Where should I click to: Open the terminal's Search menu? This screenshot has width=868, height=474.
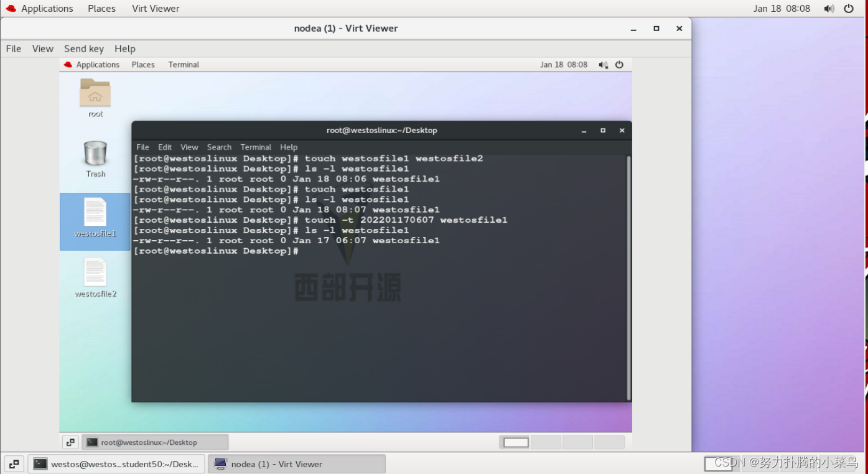pos(219,147)
